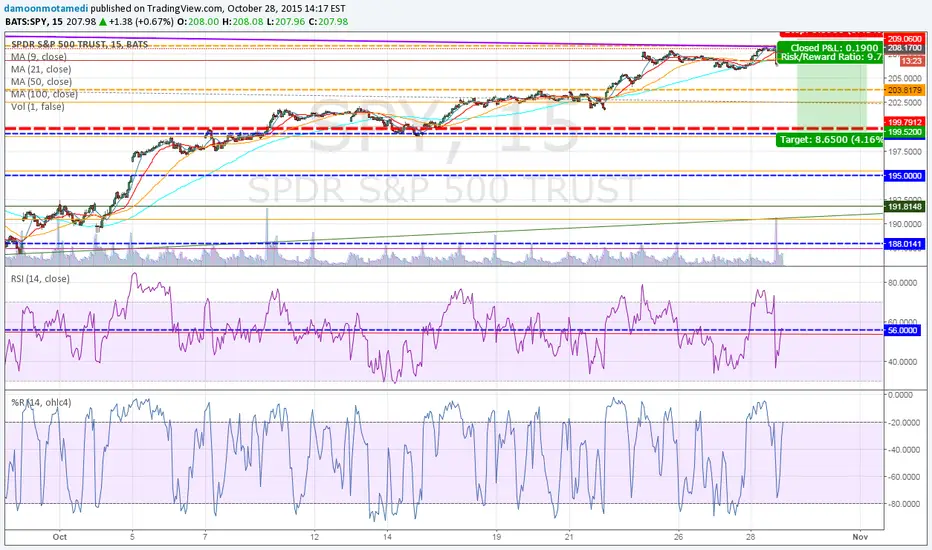The image size is (932, 550).
Task: Select the MA (21, close) indicator label
Action: pyautogui.click(x=41, y=70)
